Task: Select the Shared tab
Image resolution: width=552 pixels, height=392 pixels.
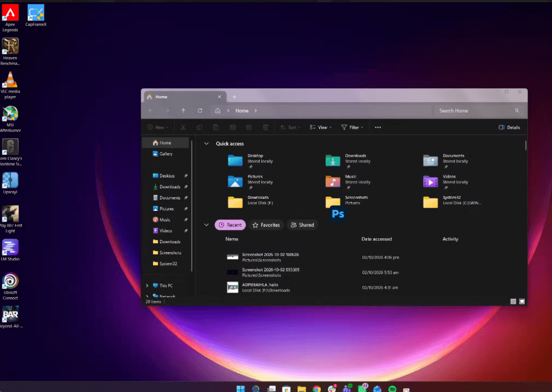Action: pyautogui.click(x=302, y=225)
